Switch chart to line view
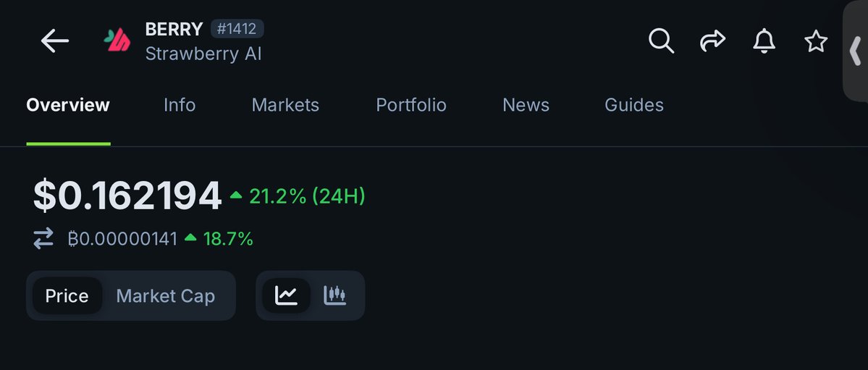This screenshot has height=370, width=868. (x=286, y=295)
